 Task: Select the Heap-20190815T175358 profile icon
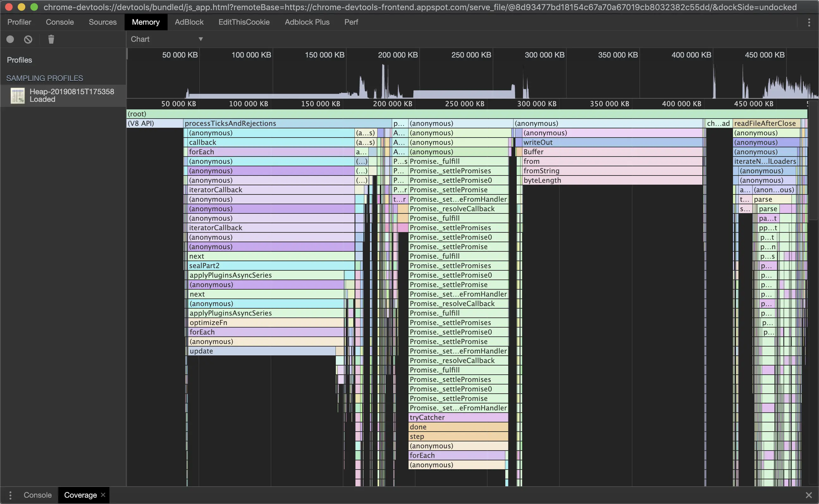click(17, 96)
